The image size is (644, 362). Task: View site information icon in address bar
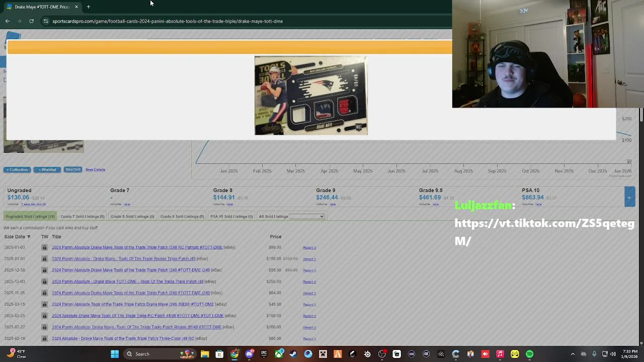click(46, 21)
